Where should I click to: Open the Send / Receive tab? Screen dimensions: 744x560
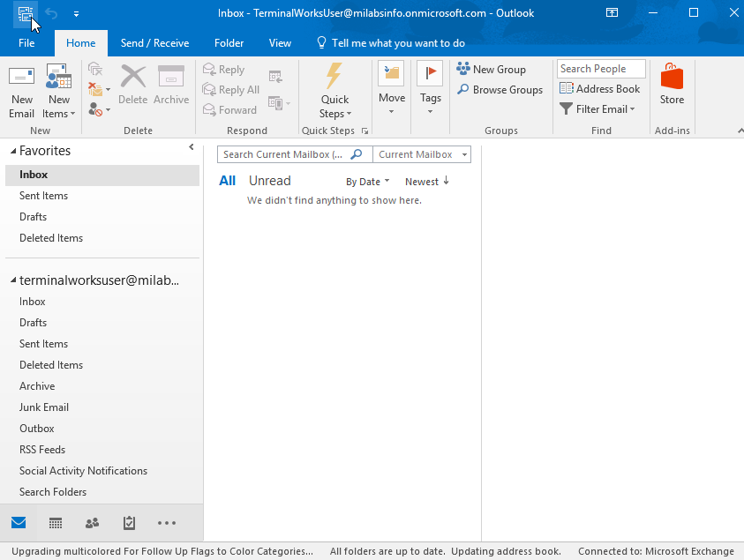pos(154,43)
